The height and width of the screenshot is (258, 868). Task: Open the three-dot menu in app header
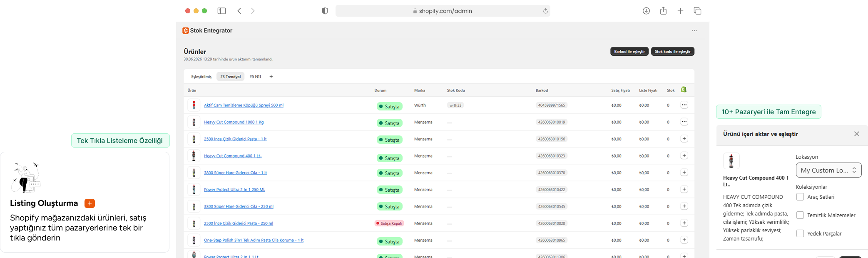pos(694,30)
